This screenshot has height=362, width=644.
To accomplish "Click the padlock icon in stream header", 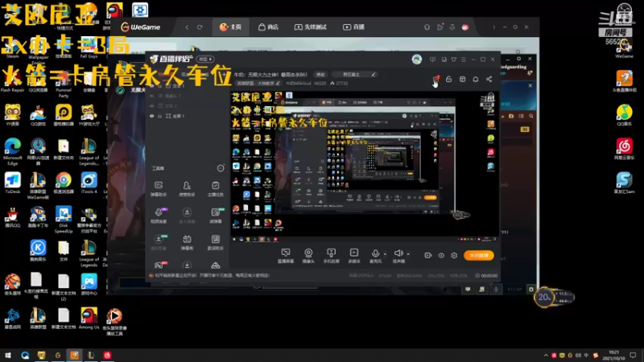I will (x=449, y=79).
